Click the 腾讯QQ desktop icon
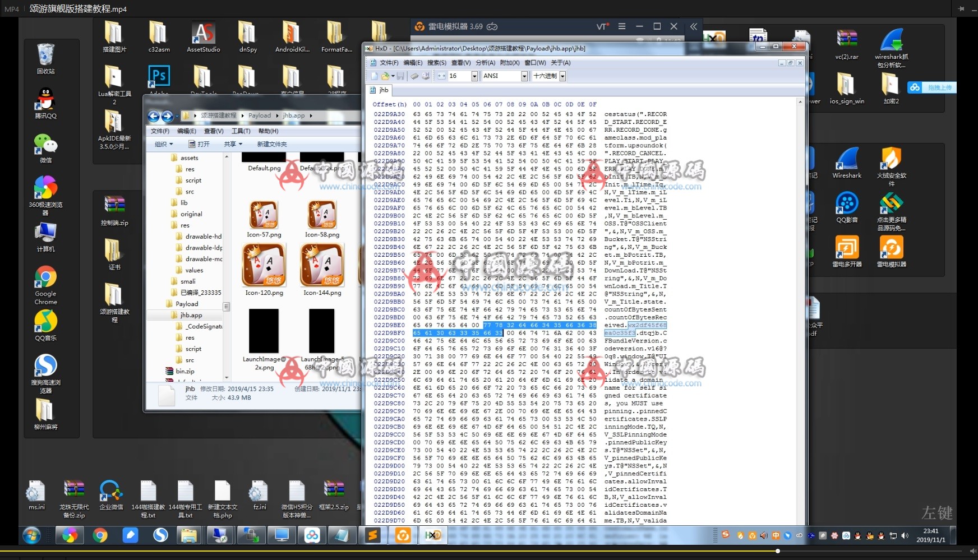Image resolution: width=978 pixels, height=560 pixels. pyautogui.click(x=45, y=103)
